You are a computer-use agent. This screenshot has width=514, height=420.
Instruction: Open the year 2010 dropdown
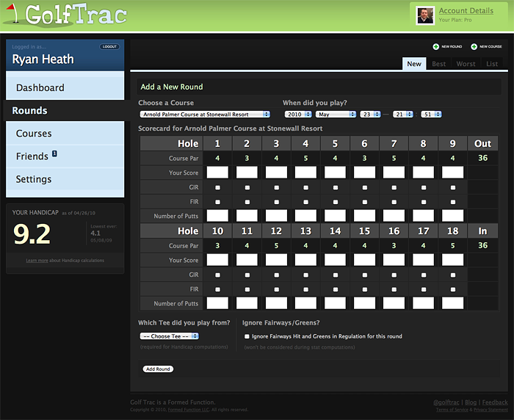click(x=298, y=114)
